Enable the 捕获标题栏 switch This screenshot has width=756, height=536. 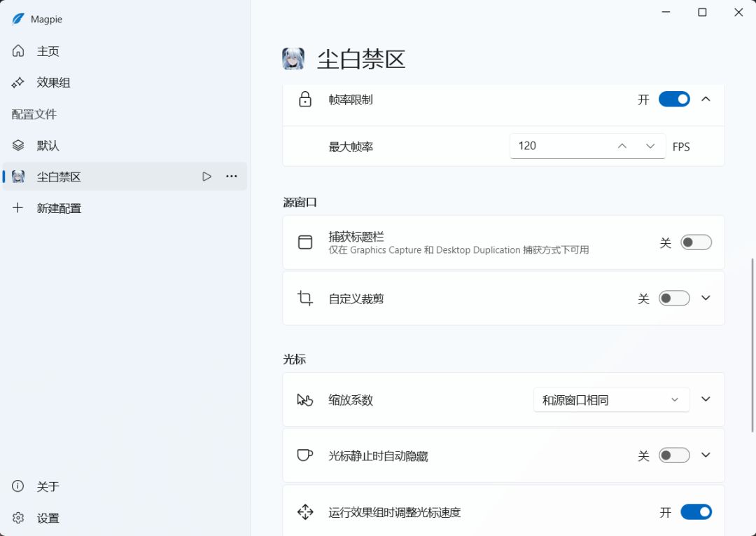tap(696, 242)
